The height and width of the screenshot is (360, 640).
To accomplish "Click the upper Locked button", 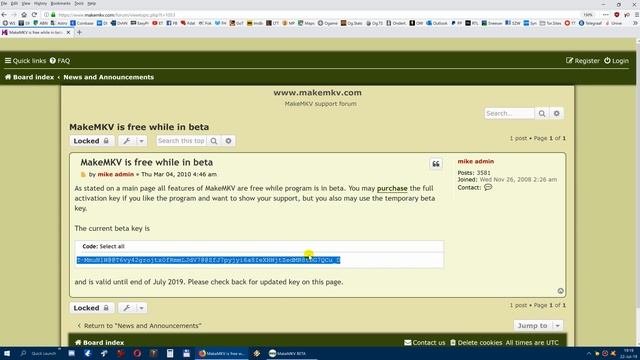I will pyautogui.click(x=91, y=141).
